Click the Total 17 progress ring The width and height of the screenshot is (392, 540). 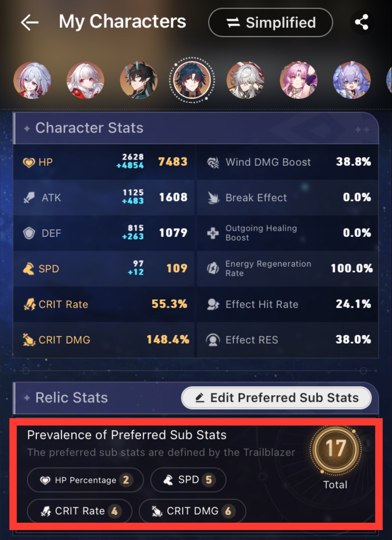pyautogui.click(x=335, y=448)
